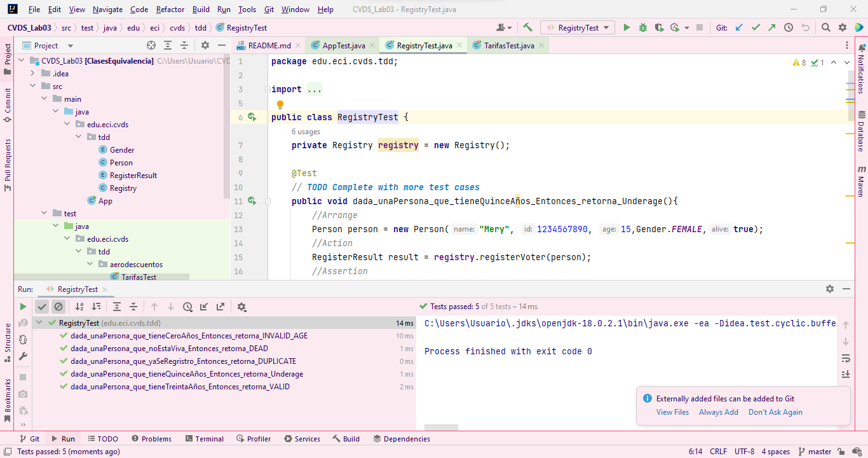Open Search Everywhere magnifier icon
The height and width of the screenshot is (458, 868).
[x=825, y=28]
